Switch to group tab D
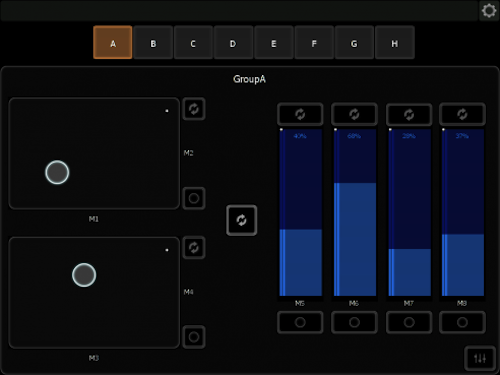500x375 pixels. 233,43
